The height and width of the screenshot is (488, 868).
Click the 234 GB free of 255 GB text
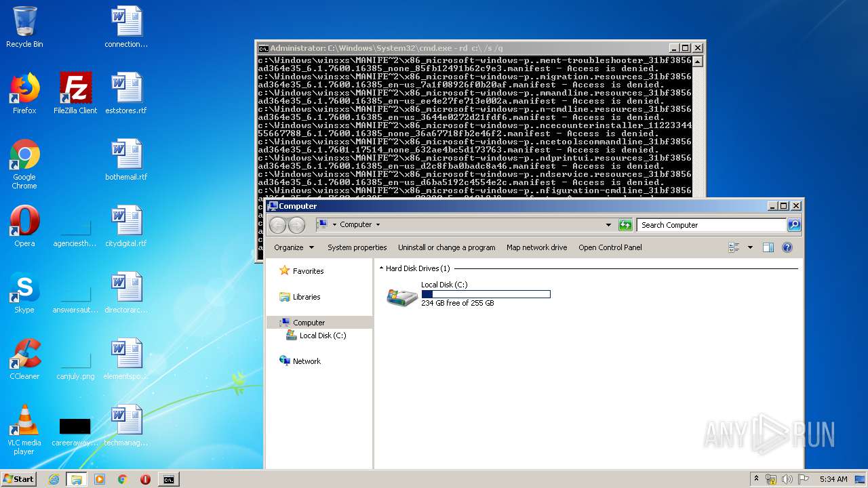coord(458,304)
